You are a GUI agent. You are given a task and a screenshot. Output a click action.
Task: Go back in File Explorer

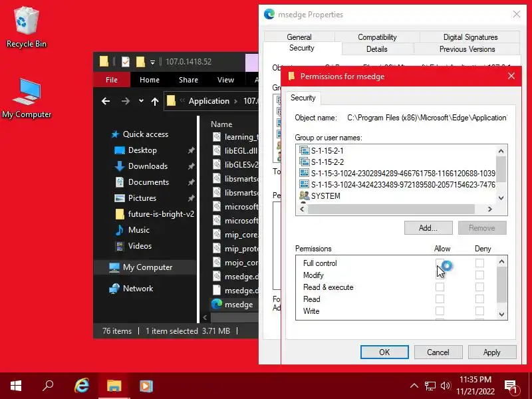pyautogui.click(x=106, y=101)
